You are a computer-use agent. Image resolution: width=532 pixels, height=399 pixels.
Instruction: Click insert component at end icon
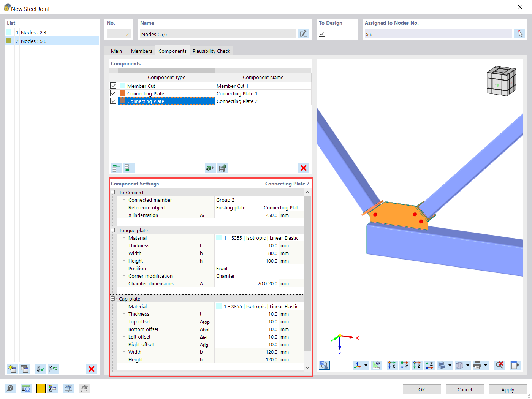click(x=129, y=168)
